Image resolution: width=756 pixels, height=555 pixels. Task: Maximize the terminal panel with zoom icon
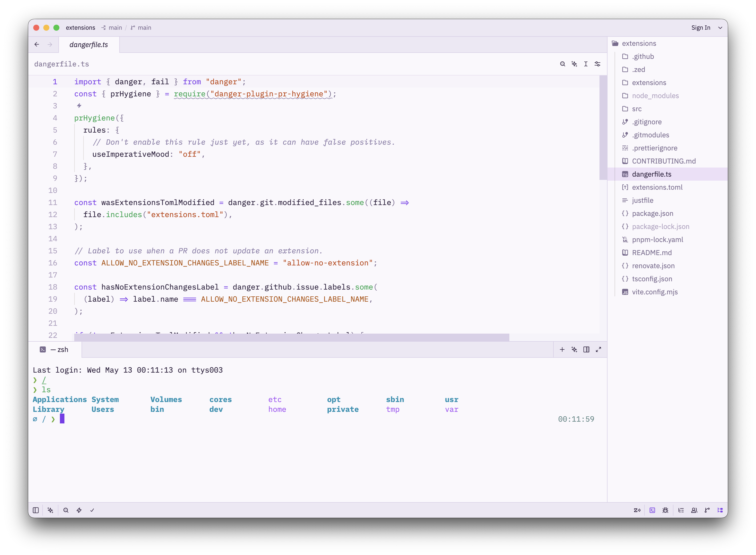(x=598, y=349)
